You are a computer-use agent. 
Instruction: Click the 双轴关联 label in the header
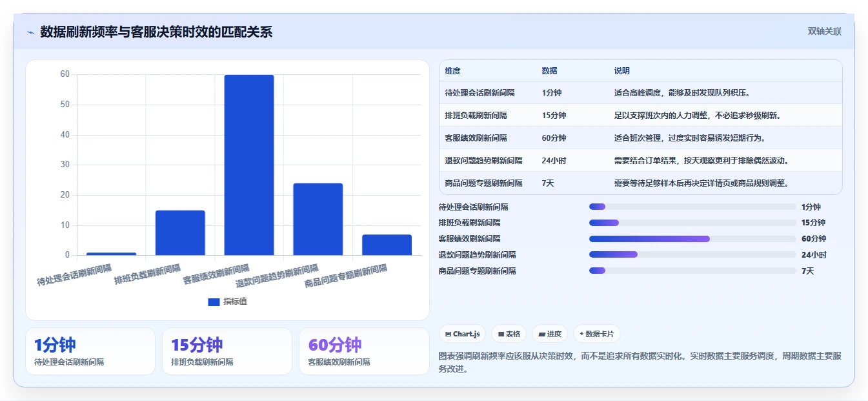pyautogui.click(x=824, y=32)
